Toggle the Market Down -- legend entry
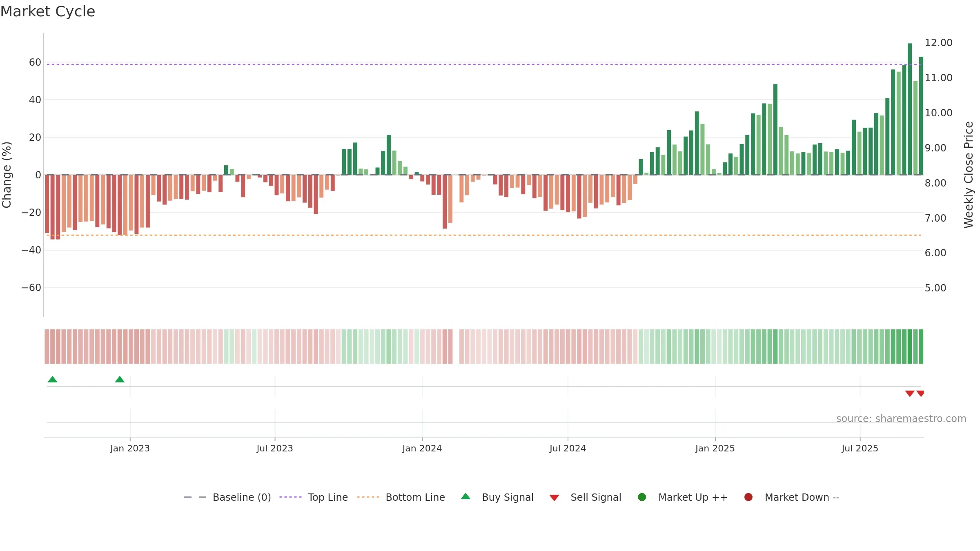The width and height of the screenshot is (980, 551). pyautogui.click(x=792, y=497)
